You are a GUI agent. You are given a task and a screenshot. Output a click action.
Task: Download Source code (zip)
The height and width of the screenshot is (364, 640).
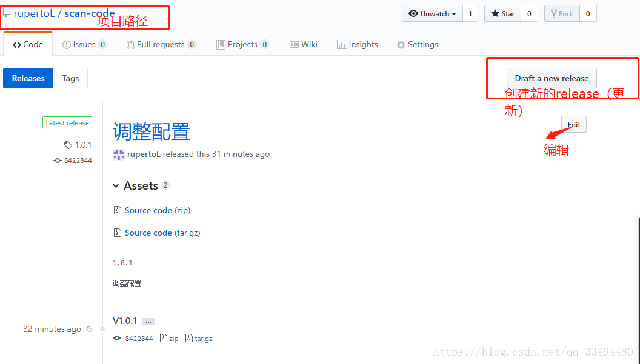[158, 210]
